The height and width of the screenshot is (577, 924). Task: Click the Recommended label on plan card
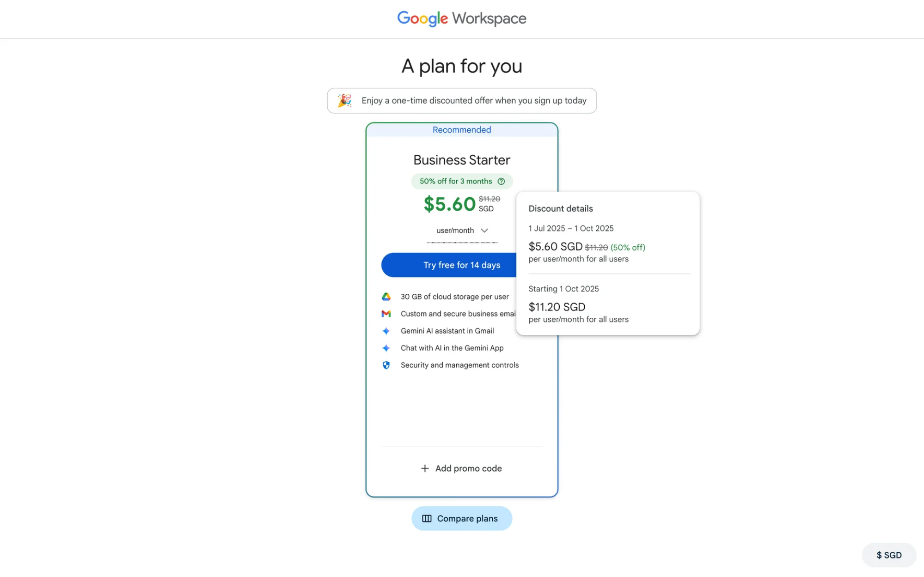coord(461,130)
